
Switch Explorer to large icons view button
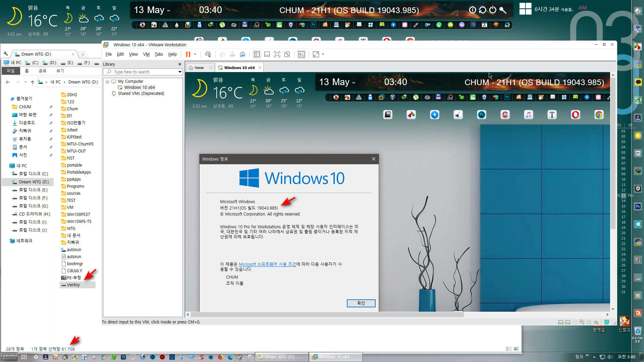516,349
